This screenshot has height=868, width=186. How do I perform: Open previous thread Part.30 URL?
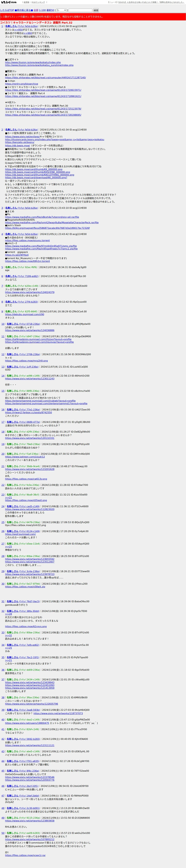tap(43, 108)
